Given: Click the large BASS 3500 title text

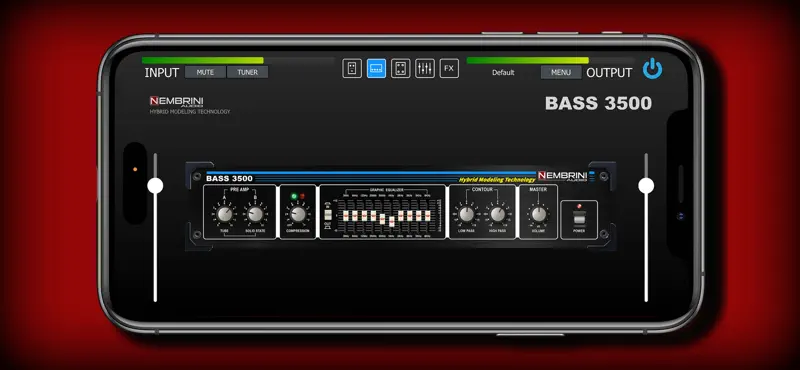Looking at the screenshot, I should [x=598, y=103].
